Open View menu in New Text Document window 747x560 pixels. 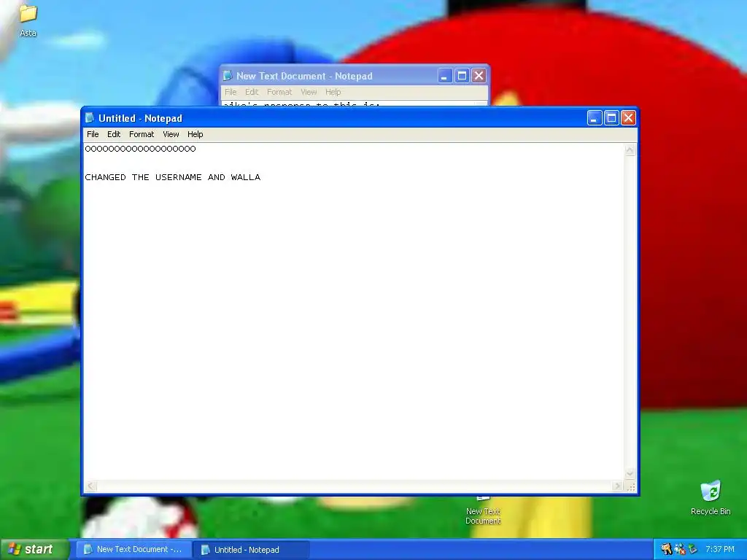tap(309, 92)
